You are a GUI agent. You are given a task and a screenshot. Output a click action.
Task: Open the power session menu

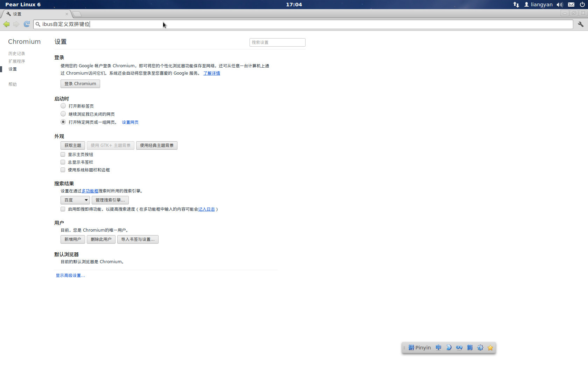point(582,5)
